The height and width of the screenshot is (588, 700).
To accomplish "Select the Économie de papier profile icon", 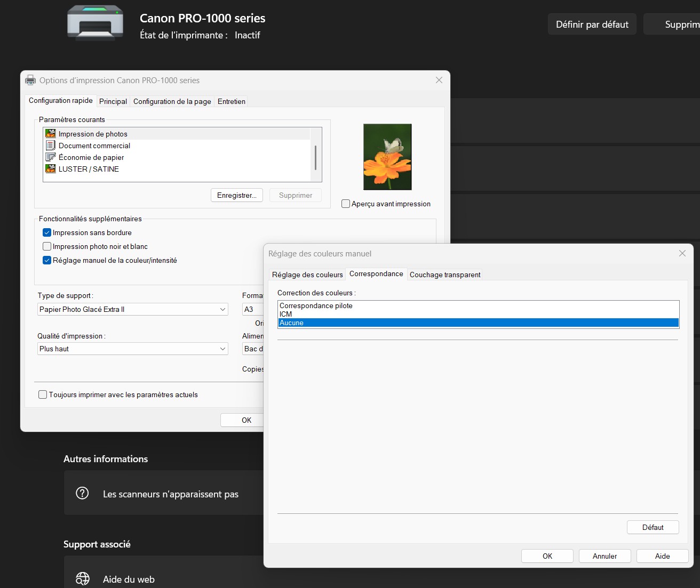I will click(51, 157).
